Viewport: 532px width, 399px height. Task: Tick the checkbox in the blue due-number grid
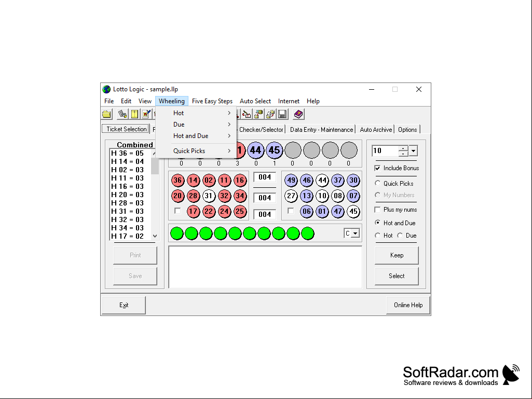click(x=291, y=211)
